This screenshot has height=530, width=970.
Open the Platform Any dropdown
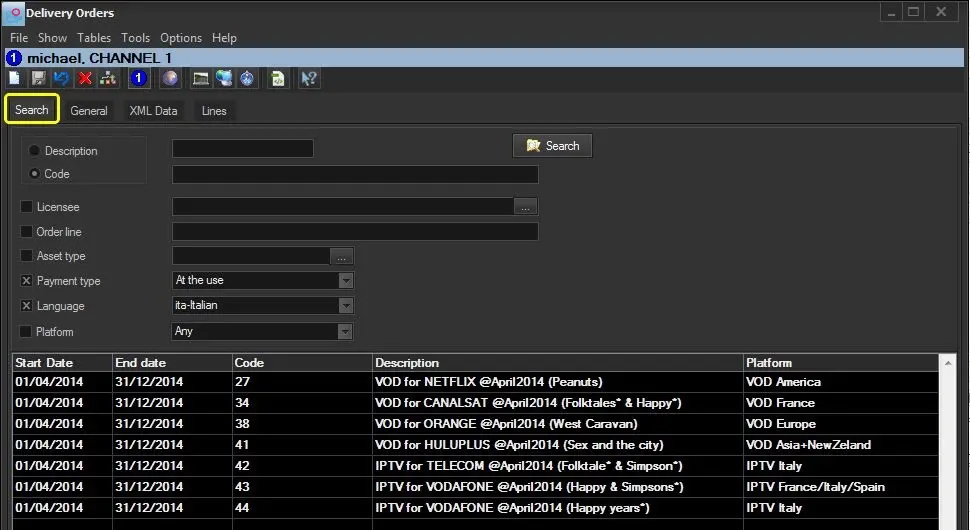point(345,331)
